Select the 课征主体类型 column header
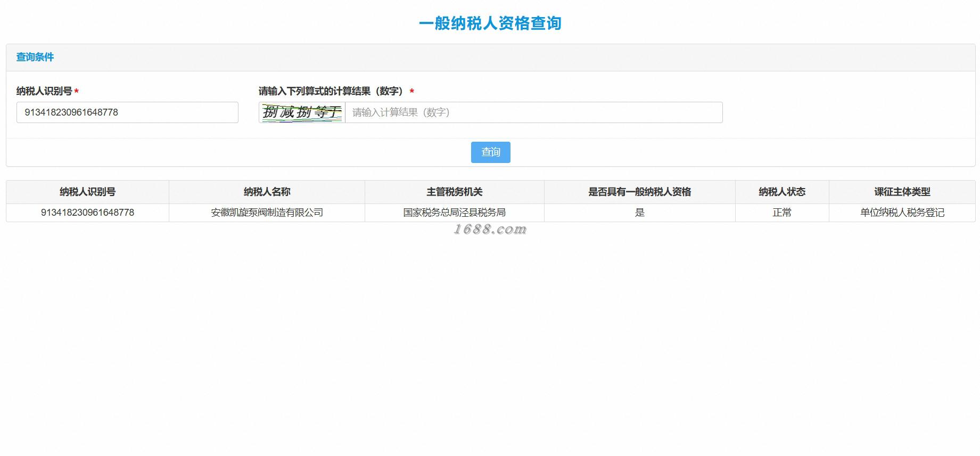980x456 pixels. 902,192
